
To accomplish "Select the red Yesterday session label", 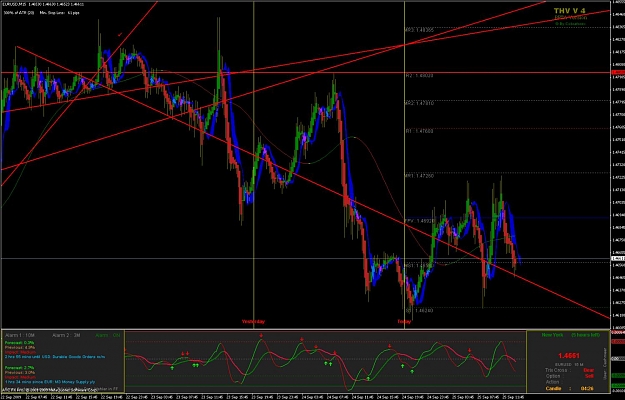I will [253, 321].
